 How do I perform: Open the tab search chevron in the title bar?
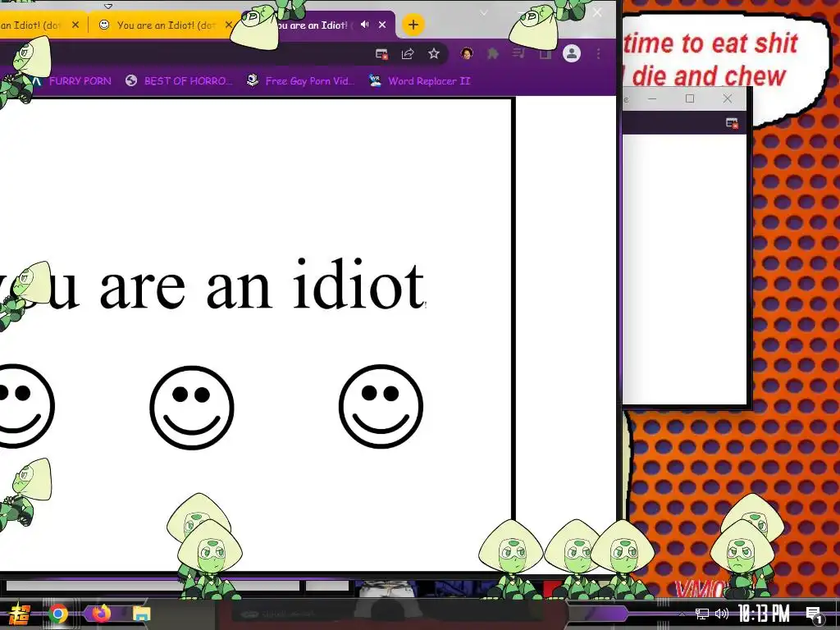tap(484, 13)
